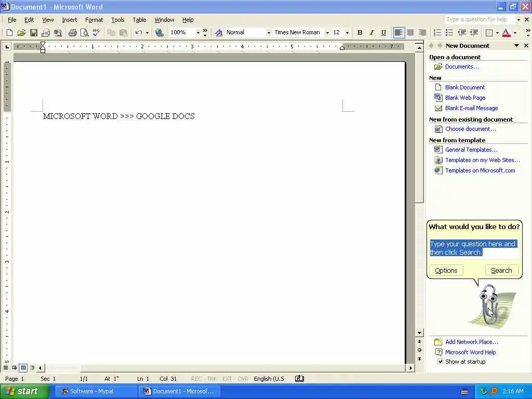
Task: Switch to Web Layout View icon
Action: [15, 368]
